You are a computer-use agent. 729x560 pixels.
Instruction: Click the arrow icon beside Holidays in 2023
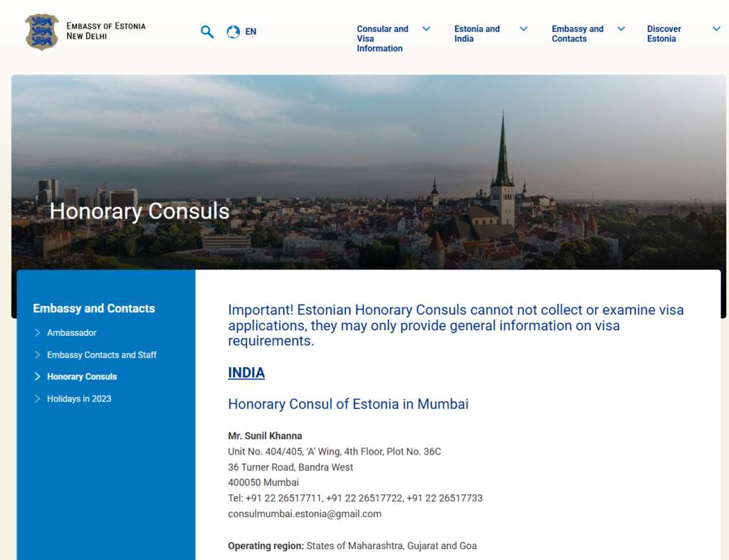click(x=38, y=399)
